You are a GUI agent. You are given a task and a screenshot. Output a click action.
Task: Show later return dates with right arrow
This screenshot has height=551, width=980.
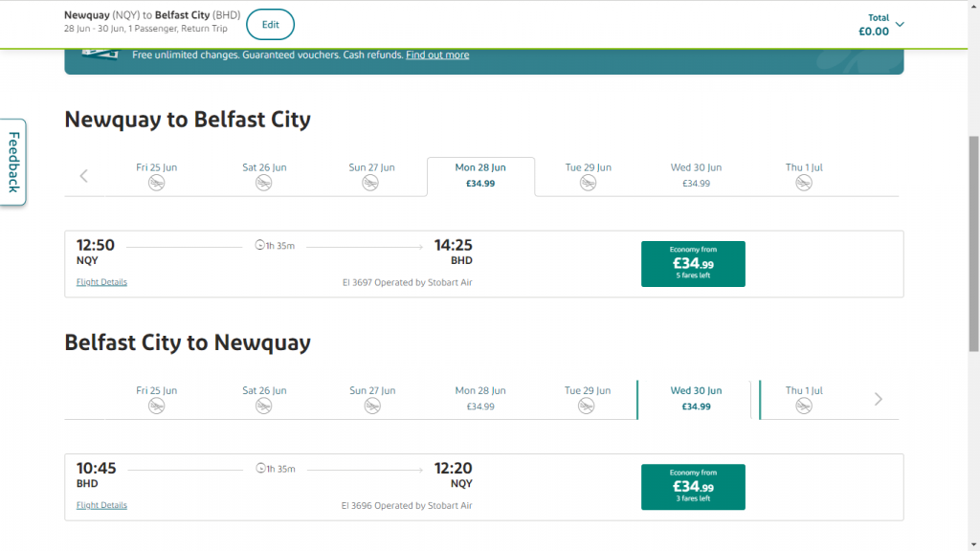coord(879,399)
